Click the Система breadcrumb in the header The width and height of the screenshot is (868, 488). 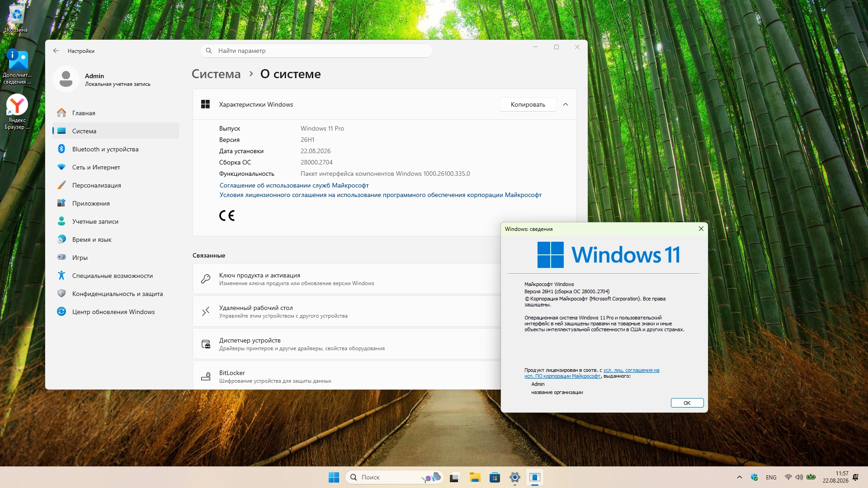[216, 74]
